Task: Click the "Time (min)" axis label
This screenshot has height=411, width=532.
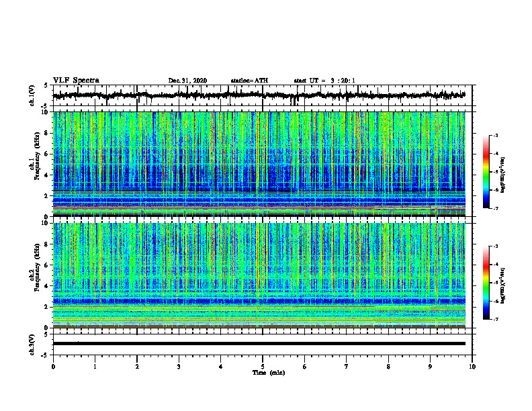Action: tap(269, 373)
